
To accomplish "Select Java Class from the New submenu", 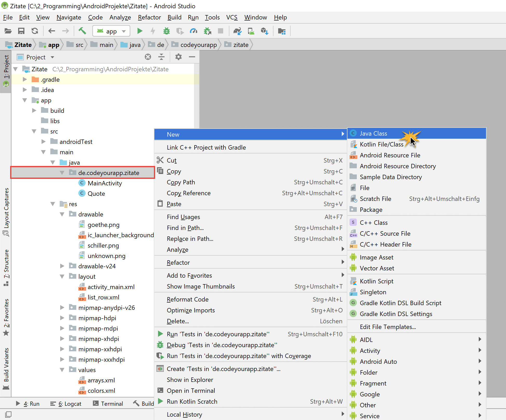I will point(373,134).
